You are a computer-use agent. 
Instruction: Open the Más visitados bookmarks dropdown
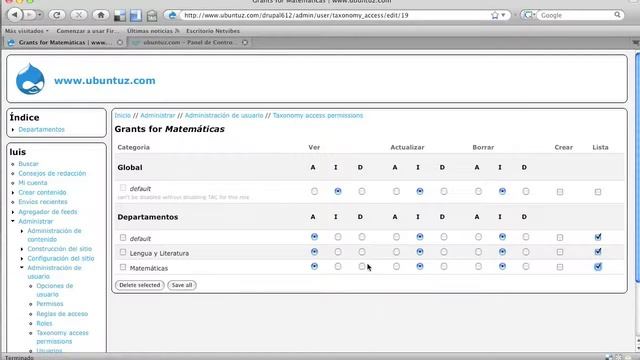[x=27, y=31]
